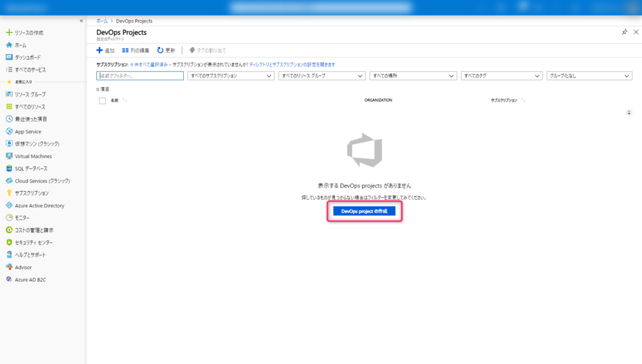Go to Home breadcrumb link
The height and width of the screenshot is (364, 642).
point(102,21)
